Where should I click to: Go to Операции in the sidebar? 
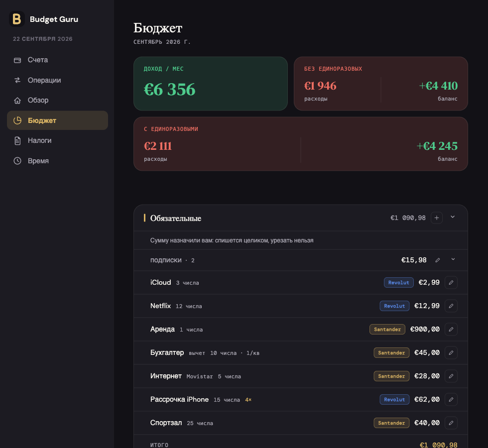pos(58,80)
